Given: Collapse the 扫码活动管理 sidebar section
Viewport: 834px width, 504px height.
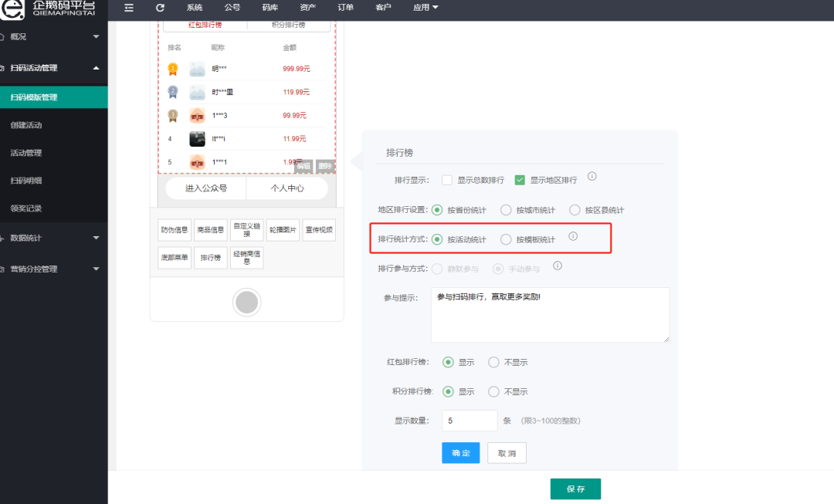Looking at the screenshot, I should pyautogui.click(x=53, y=68).
